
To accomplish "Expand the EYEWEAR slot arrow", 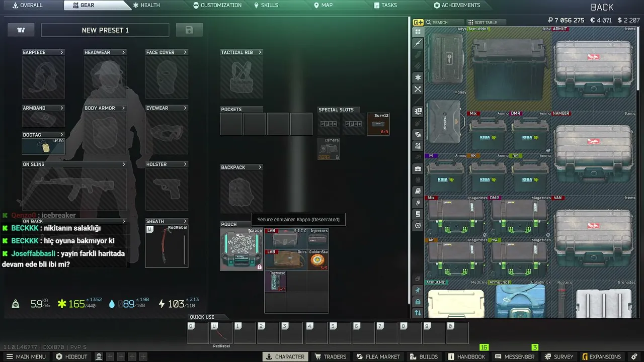I will coord(185,108).
